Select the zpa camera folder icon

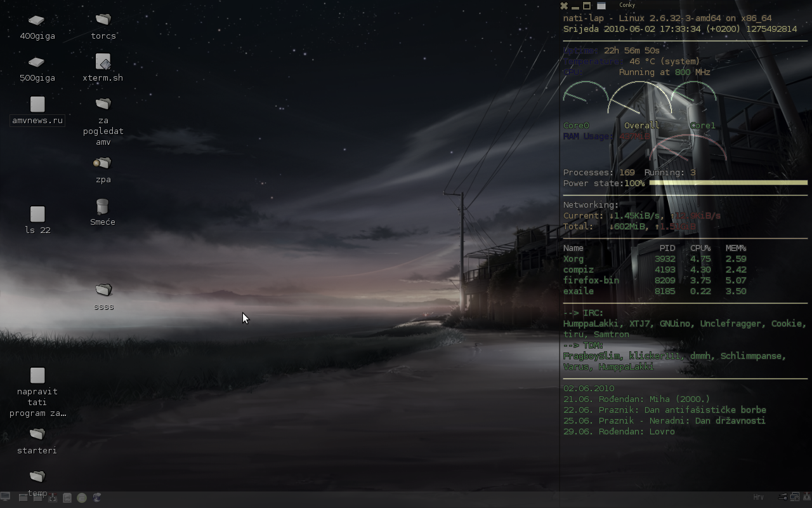pos(102,163)
